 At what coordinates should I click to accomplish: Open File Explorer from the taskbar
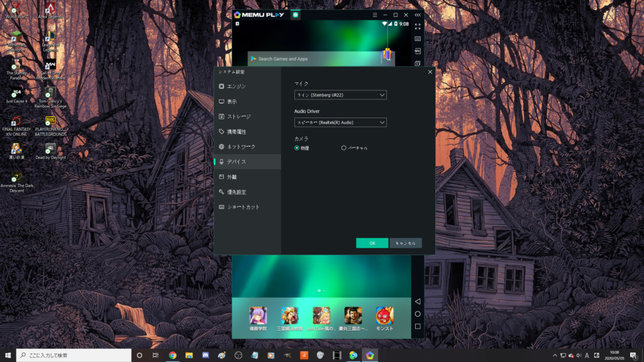pos(189,356)
